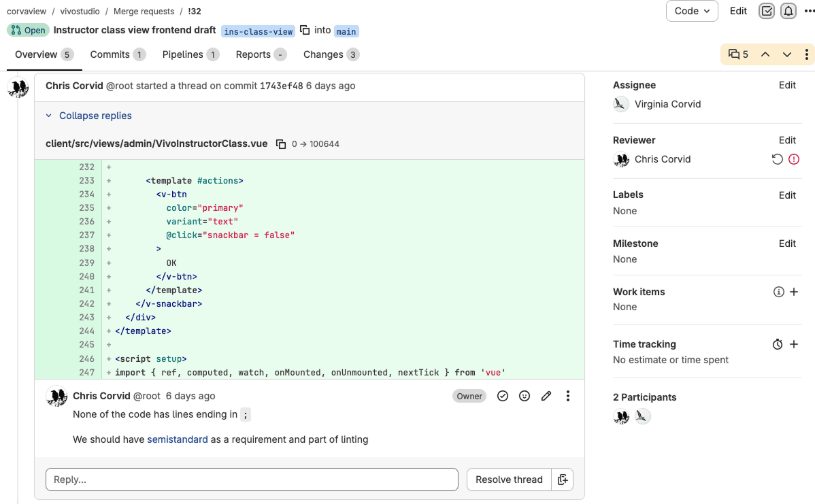Click Reply input field
Image resolution: width=815 pixels, height=504 pixels.
[252, 480]
